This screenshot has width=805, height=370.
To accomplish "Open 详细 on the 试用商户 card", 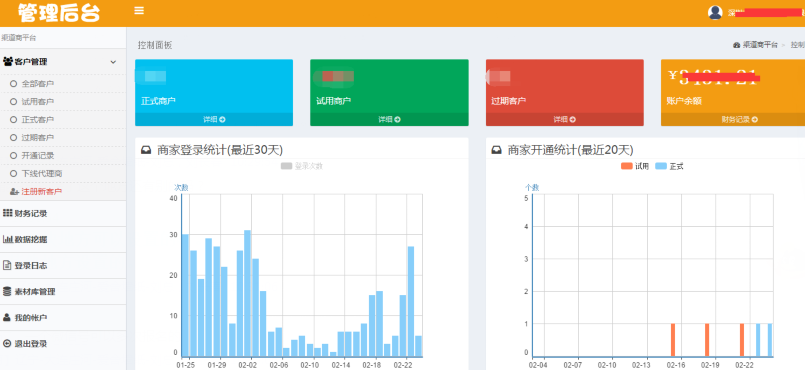I will tap(389, 120).
